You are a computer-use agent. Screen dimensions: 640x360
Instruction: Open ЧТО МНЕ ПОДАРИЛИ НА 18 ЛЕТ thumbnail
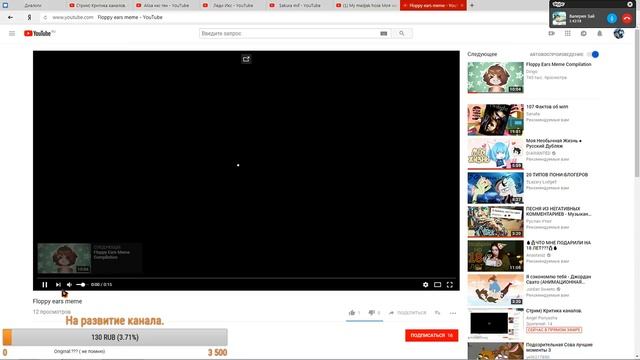496,256
